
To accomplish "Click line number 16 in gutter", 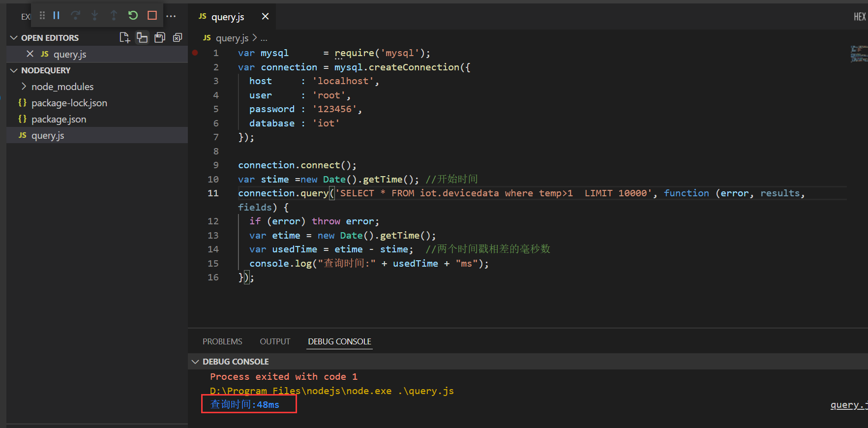I will coord(213,277).
